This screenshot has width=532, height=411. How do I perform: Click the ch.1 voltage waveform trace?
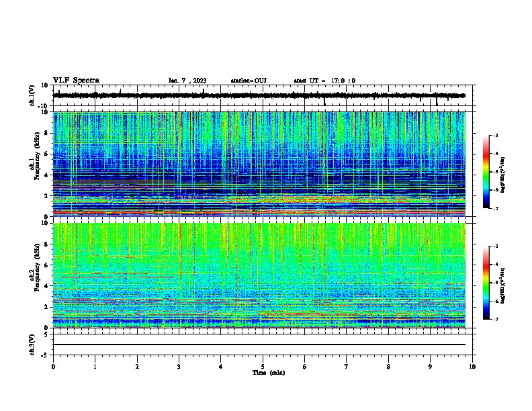point(259,95)
